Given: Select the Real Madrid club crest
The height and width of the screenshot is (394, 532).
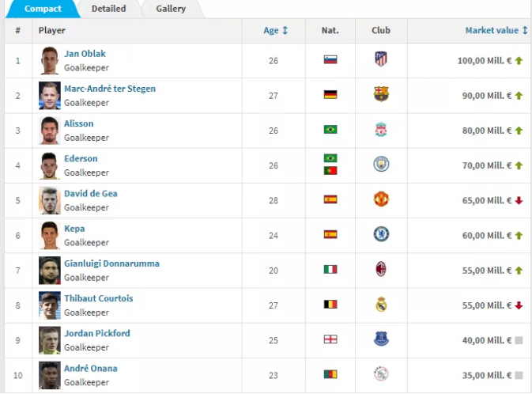Looking at the screenshot, I should 381,305.
